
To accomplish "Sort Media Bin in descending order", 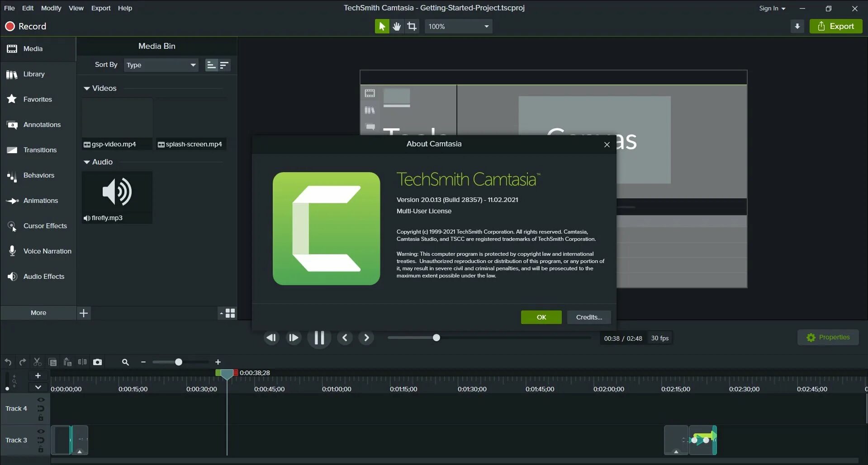I will (x=224, y=65).
